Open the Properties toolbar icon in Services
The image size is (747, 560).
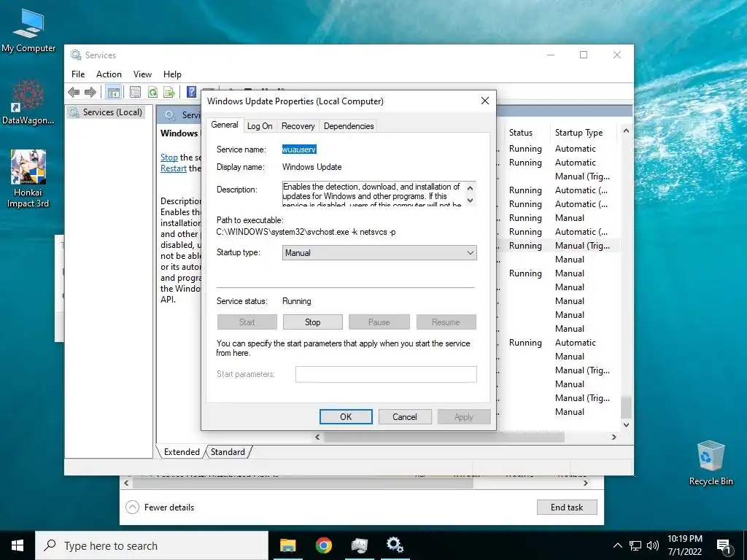click(135, 92)
